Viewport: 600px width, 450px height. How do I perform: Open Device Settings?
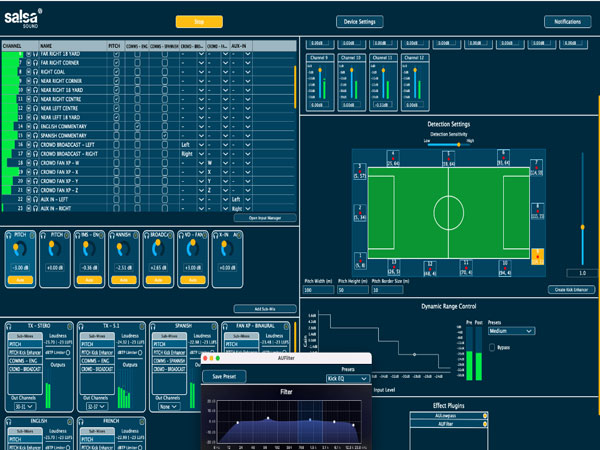(x=359, y=21)
